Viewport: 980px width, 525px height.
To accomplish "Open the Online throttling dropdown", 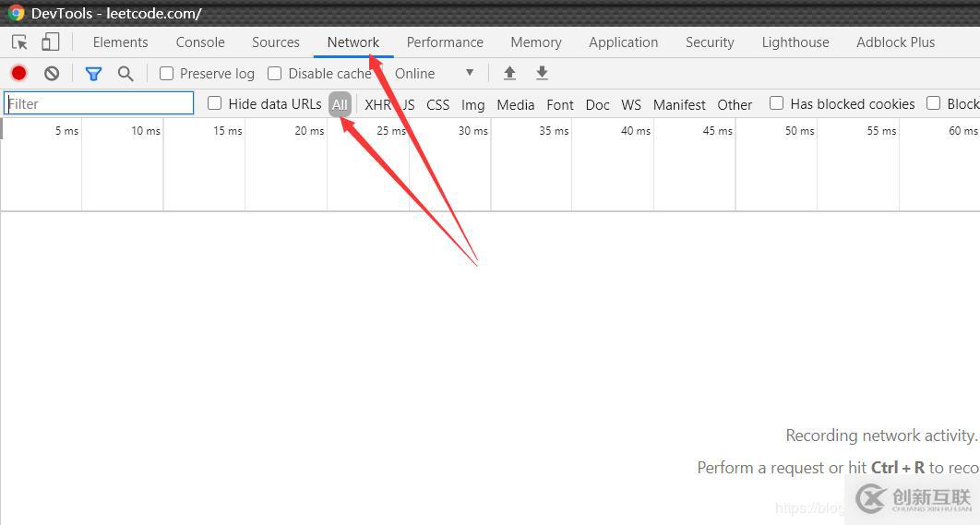I will coord(435,74).
